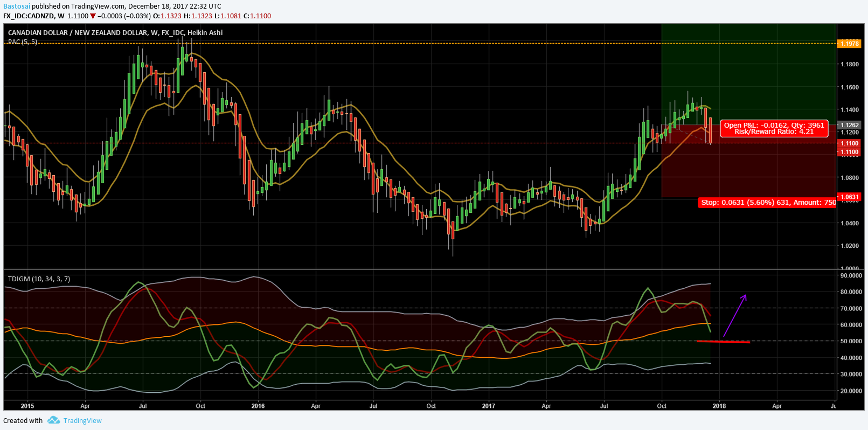868x430 pixels.
Task: Click the 20.0000 oscillator axis value
Action: [x=851, y=391]
